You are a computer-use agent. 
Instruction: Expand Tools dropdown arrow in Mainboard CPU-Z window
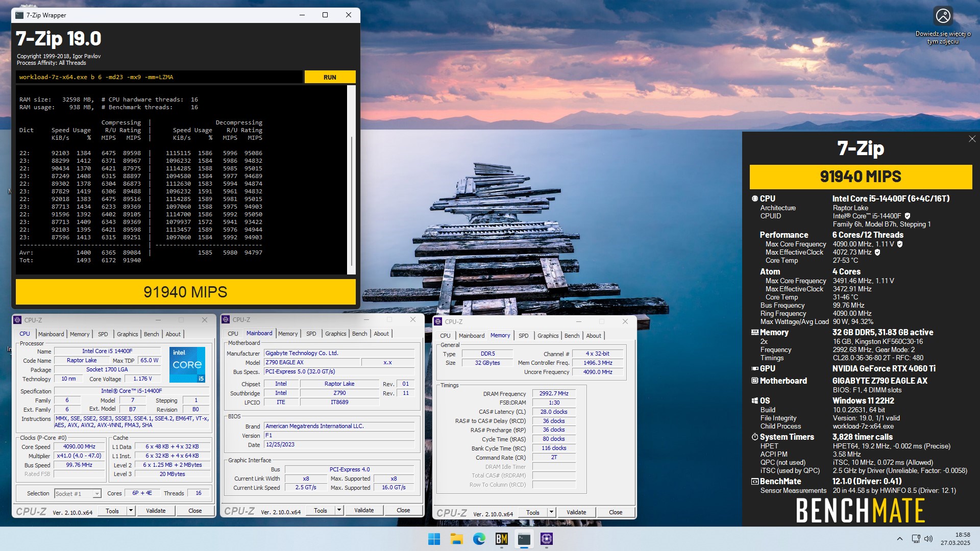(x=339, y=510)
